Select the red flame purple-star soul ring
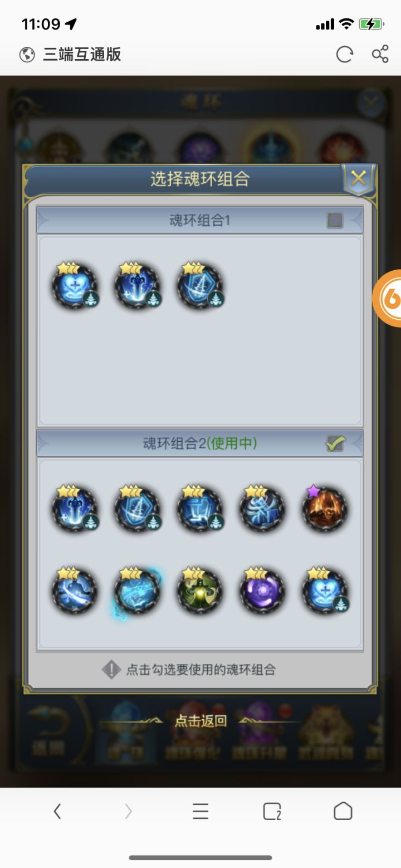401x868 pixels. [x=325, y=508]
